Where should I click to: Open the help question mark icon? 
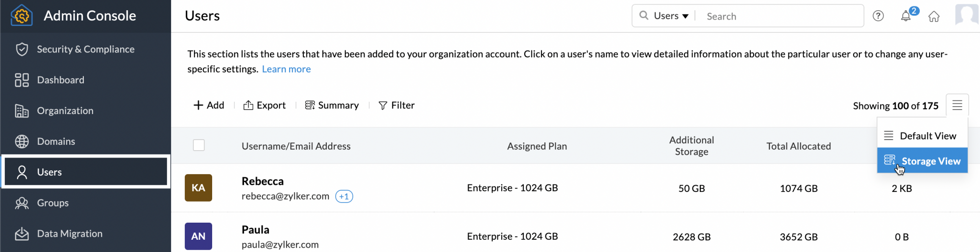(x=878, y=16)
